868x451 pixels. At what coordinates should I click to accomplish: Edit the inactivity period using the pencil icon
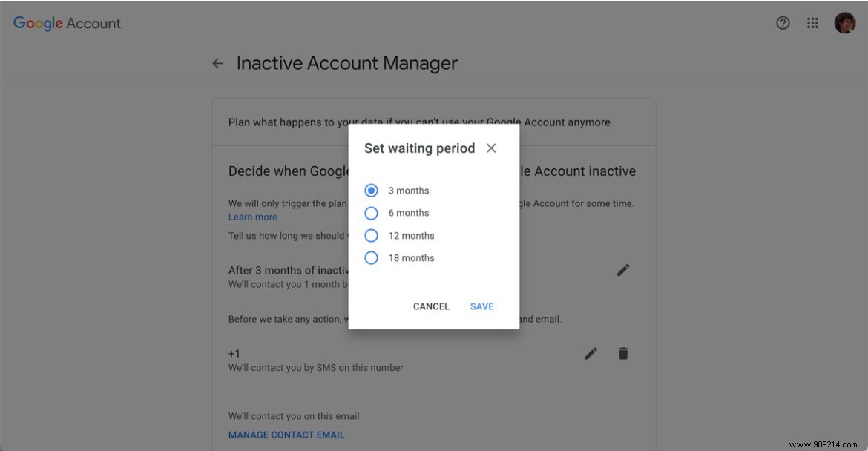[622, 270]
